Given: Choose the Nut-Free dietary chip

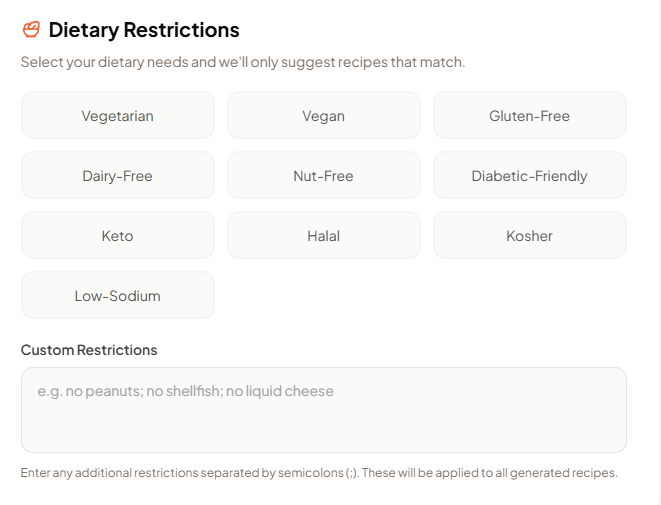Looking at the screenshot, I should tap(324, 176).
